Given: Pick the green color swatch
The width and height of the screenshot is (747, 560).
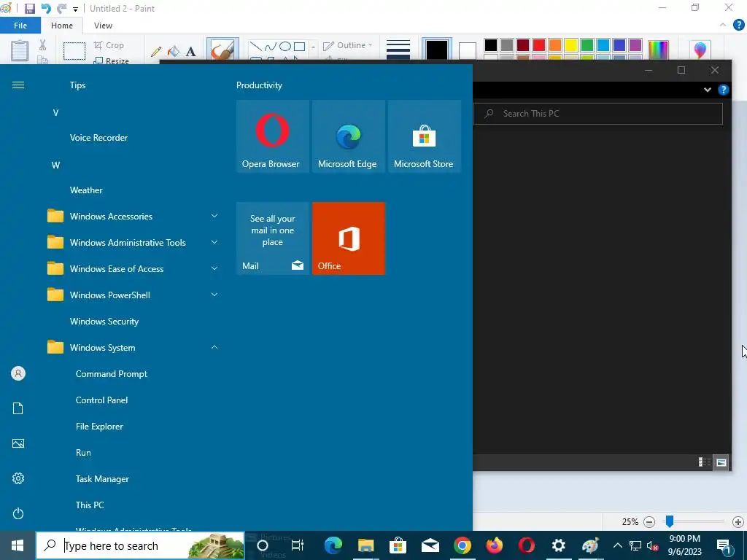Looking at the screenshot, I should pos(587,45).
